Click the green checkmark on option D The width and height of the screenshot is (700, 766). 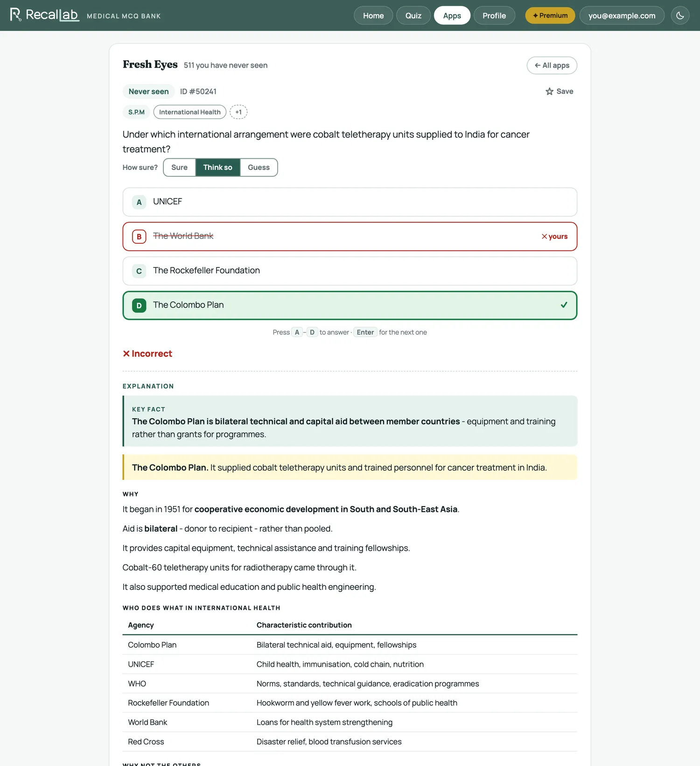564,305
